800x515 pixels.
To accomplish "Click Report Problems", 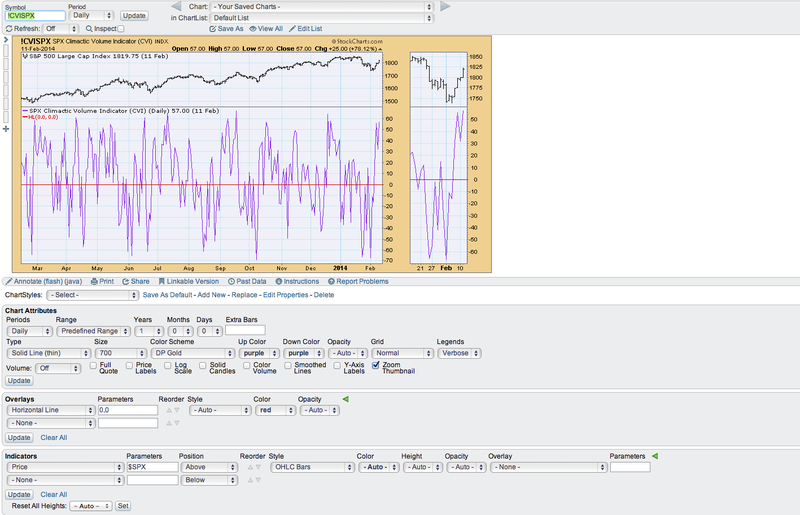I will coord(358,281).
